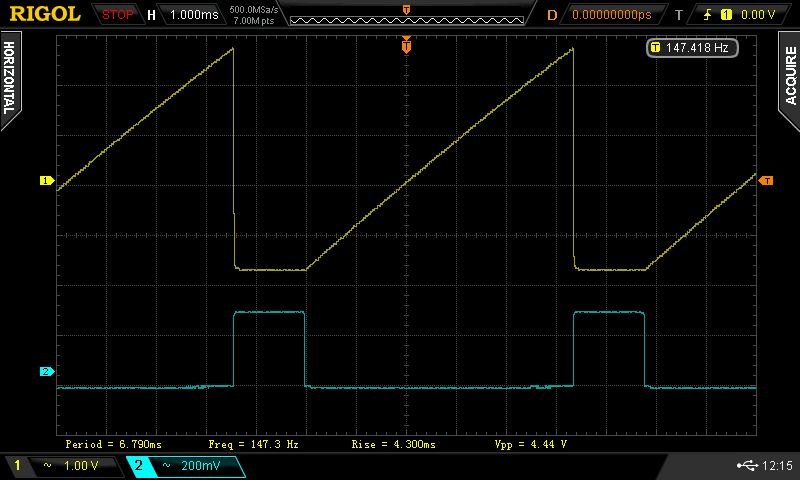Viewport: 800px width, 480px height.
Task: Click the channel 1 AC coupling symbol
Action: (47, 465)
